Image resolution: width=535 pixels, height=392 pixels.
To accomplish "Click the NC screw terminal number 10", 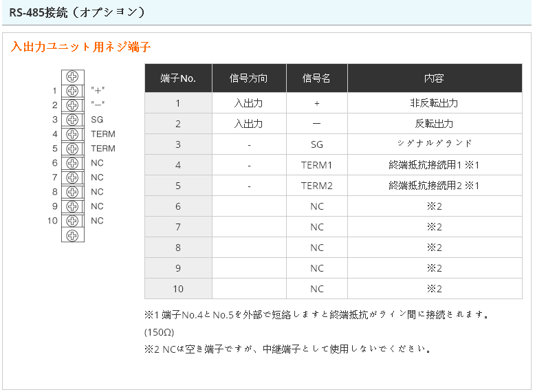I will click(72, 221).
